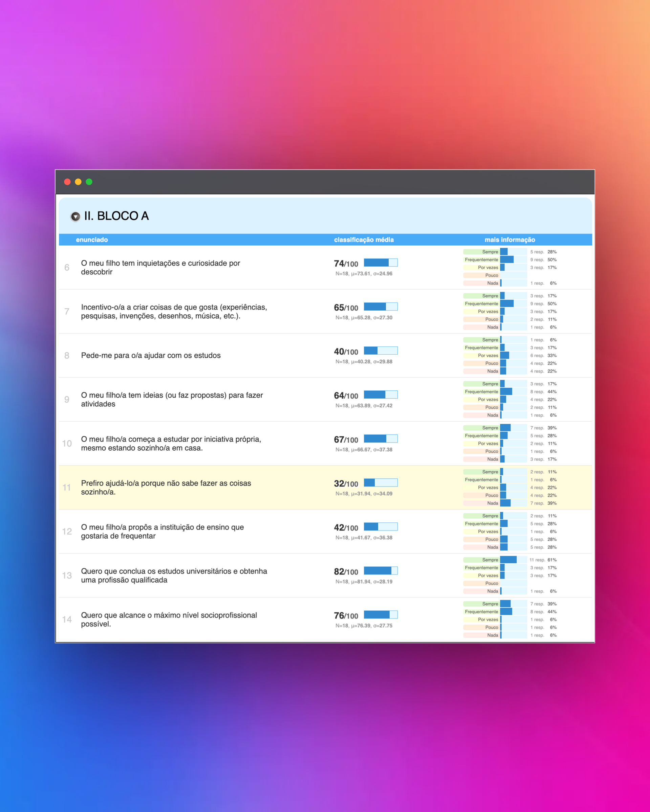Click the red close window button
This screenshot has width=650, height=812.
point(67,182)
